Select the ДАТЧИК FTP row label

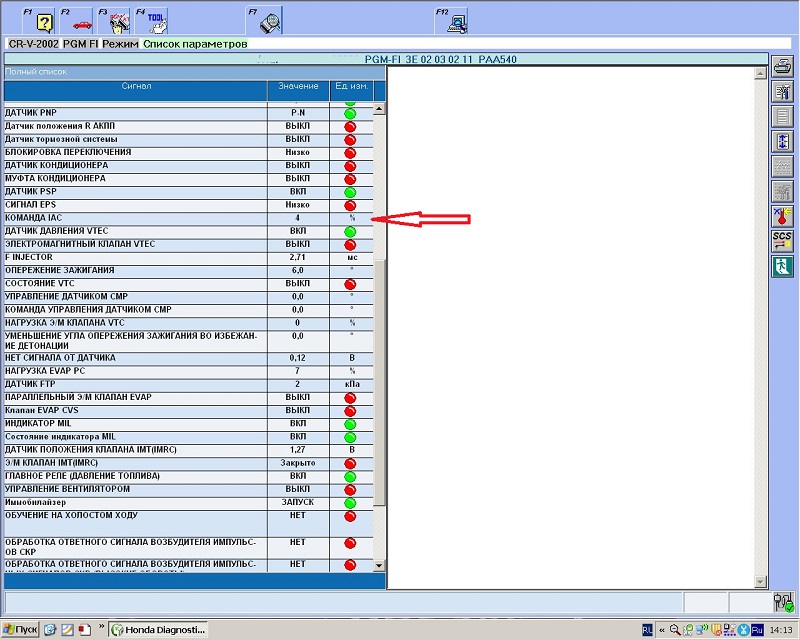pyautogui.click(x=30, y=384)
